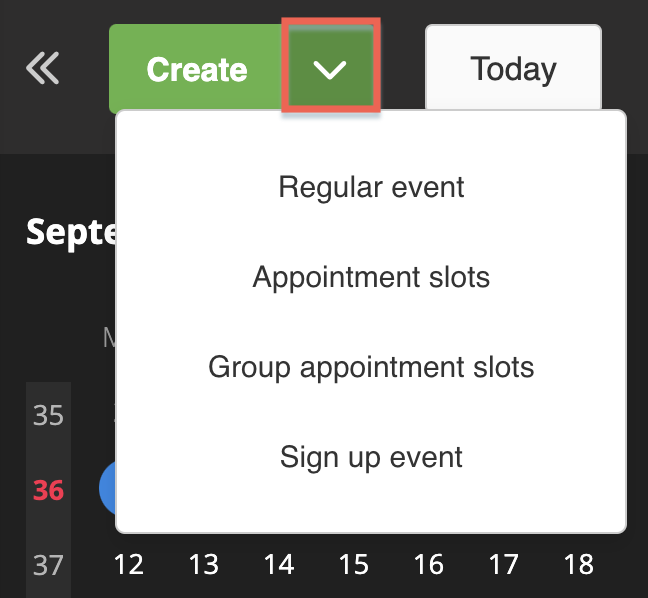Click the September month heading

pyautogui.click(x=72, y=232)
